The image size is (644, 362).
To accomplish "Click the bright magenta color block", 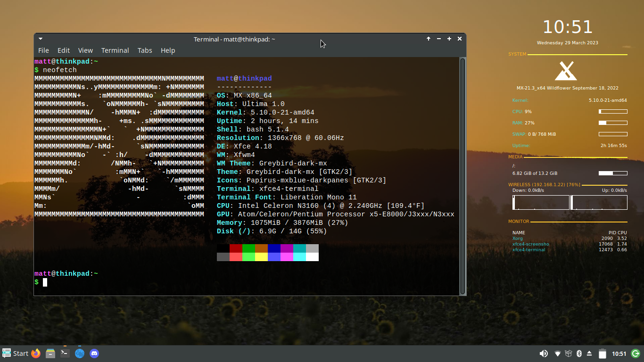I will pyautogui.click(x=287, y=257).
